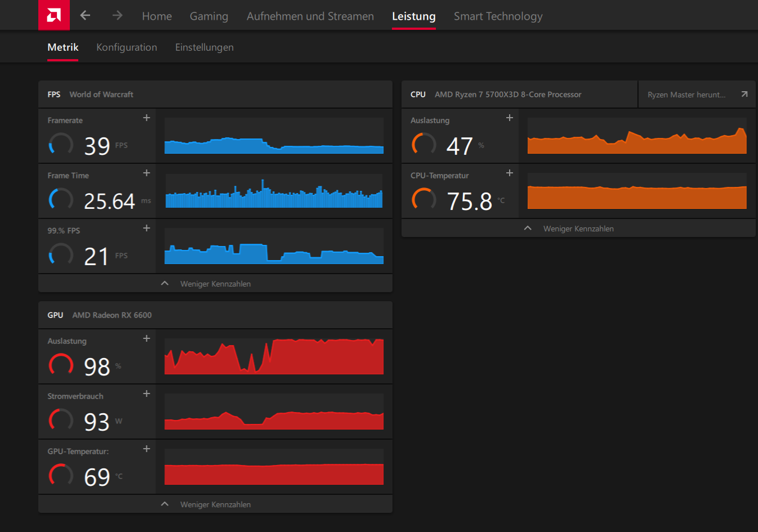
Task: Click the Stromverbrauch gauge dial
Action: 61,421
